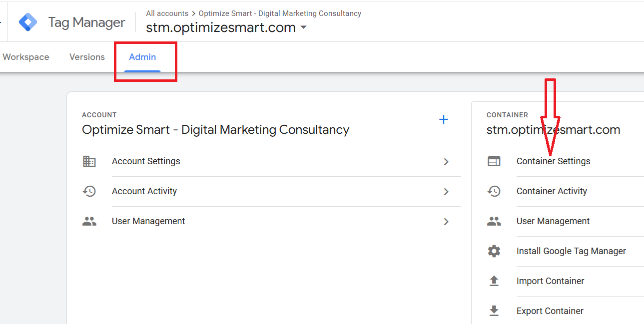Click the Container Activity history icon
The width and height of the screenshot is (644, 324).
coord(494,191)
